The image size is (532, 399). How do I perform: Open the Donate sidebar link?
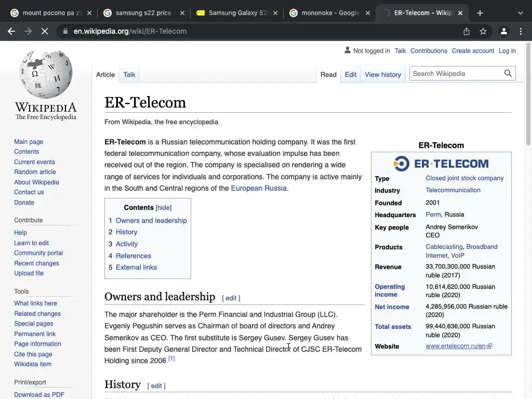pyautogui.click(x=24, y=203)
